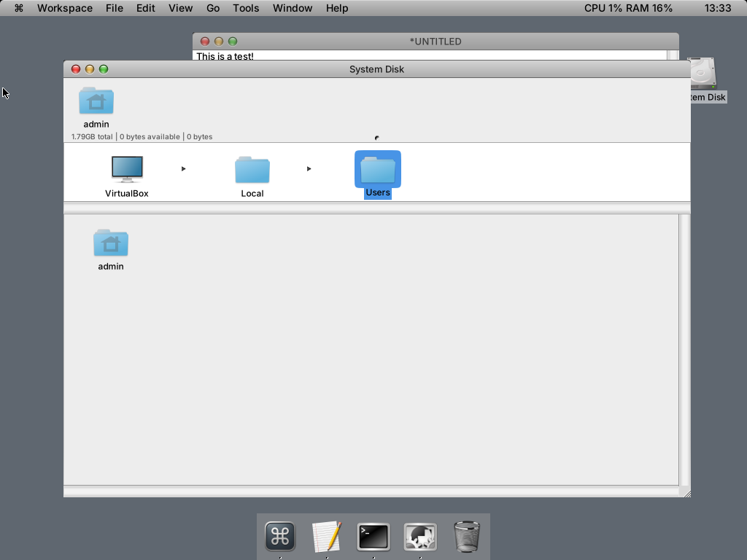
Task: Open the Tools menu
Action: [x=246, y=8]
